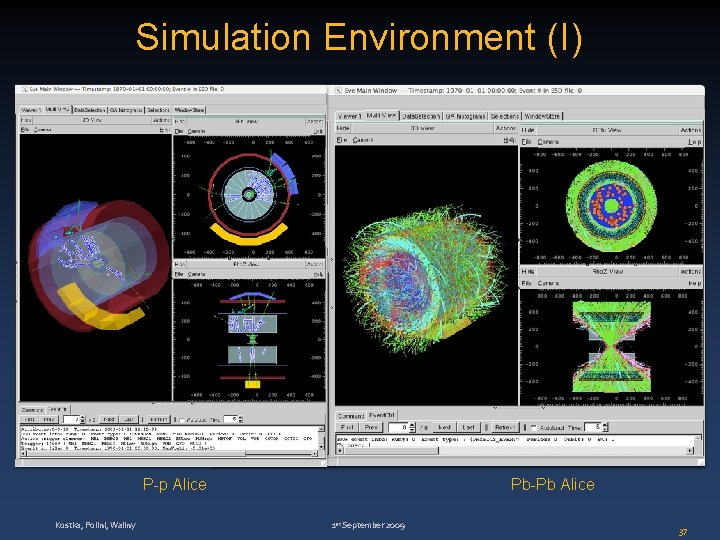Select Multi View tab in Pb-Pb Alice window
Viewport: 720px width, 540px height.
tap(381, 116)
